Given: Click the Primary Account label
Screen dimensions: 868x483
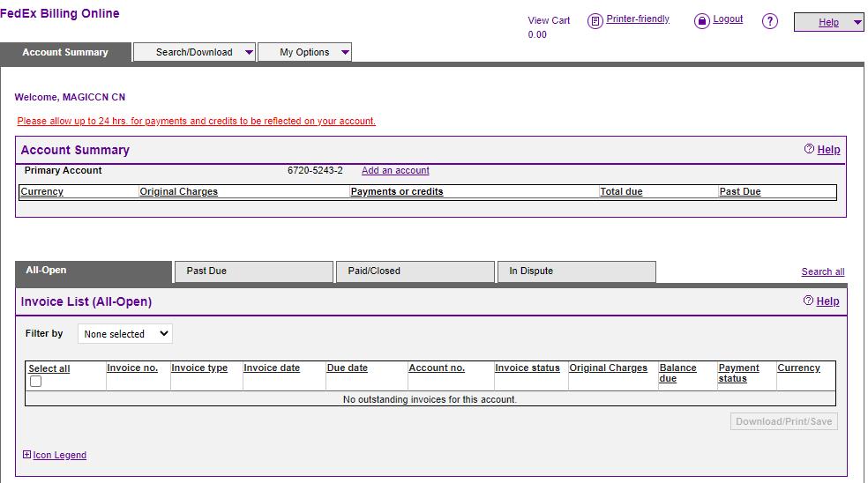Looking at the screenshot, I should [64, 170].
